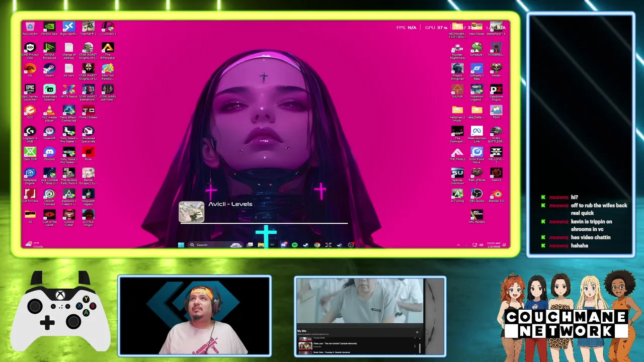Launch Steam from the desktop icon

[49, 70]
